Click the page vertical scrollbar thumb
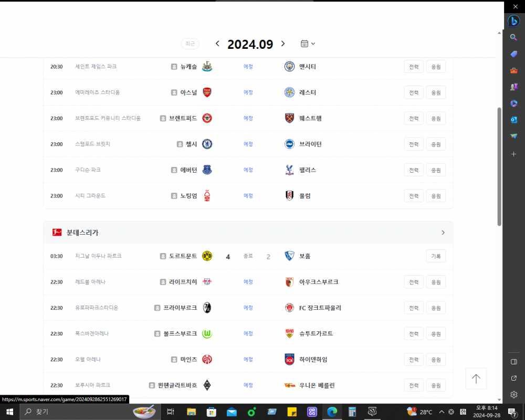This screenshot has width=525, height=420. click(x=499, y=166)
